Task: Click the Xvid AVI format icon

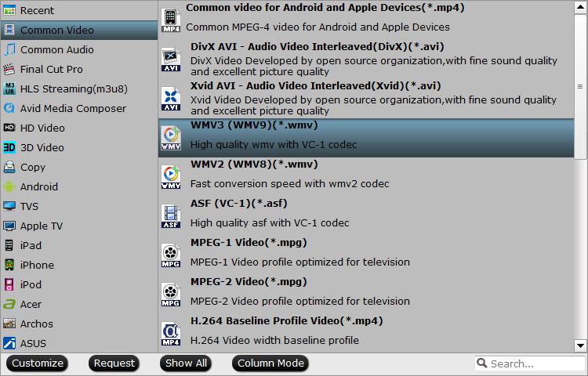Action: click(x=171, y=99)
